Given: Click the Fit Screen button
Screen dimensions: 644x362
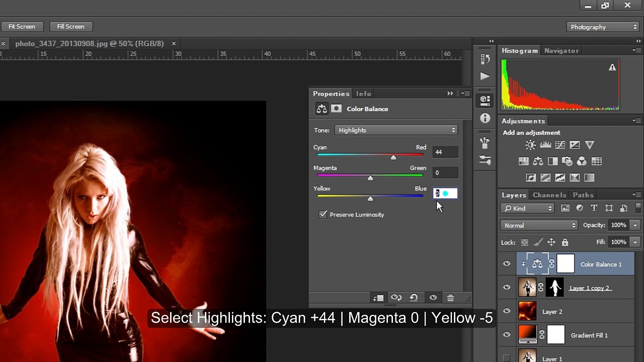Looking at the screenshot, I should 22,27.
